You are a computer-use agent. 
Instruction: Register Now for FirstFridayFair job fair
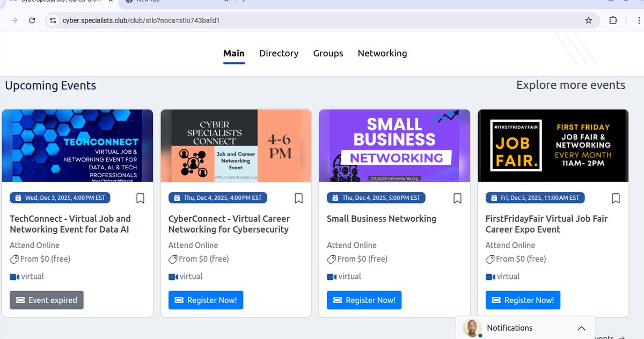point(523,300)
